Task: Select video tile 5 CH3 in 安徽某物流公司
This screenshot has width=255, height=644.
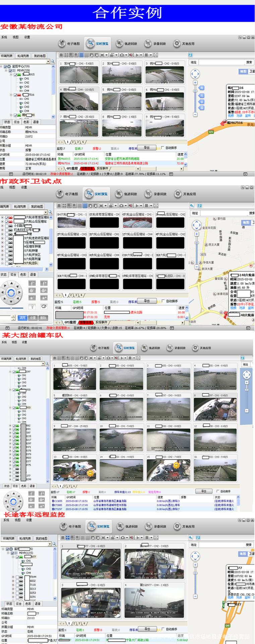Action: [122, 100]
